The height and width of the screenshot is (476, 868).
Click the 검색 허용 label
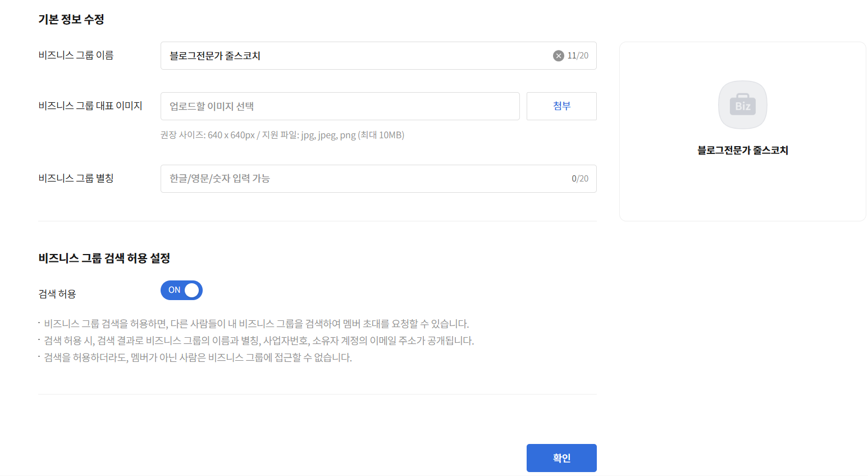57,294
